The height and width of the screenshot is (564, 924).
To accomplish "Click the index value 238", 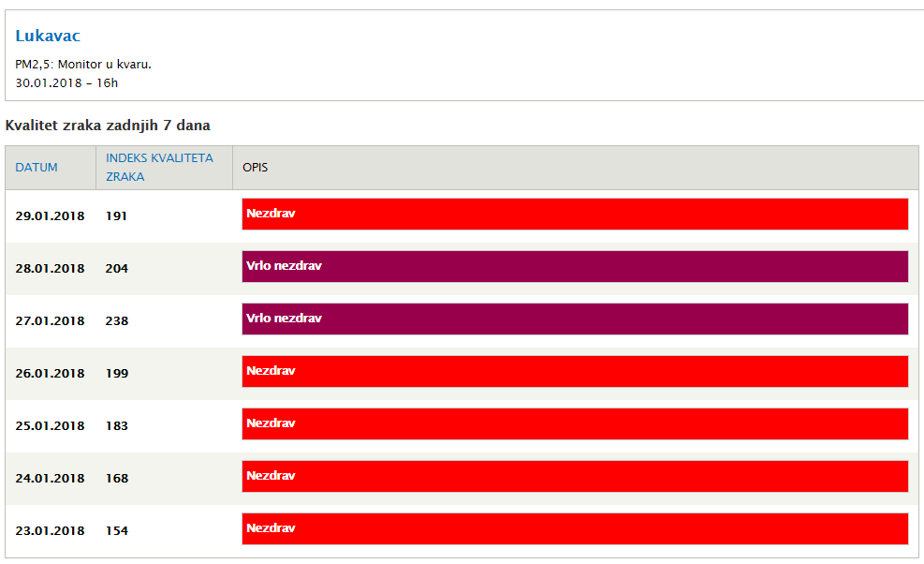I will 117,320.
